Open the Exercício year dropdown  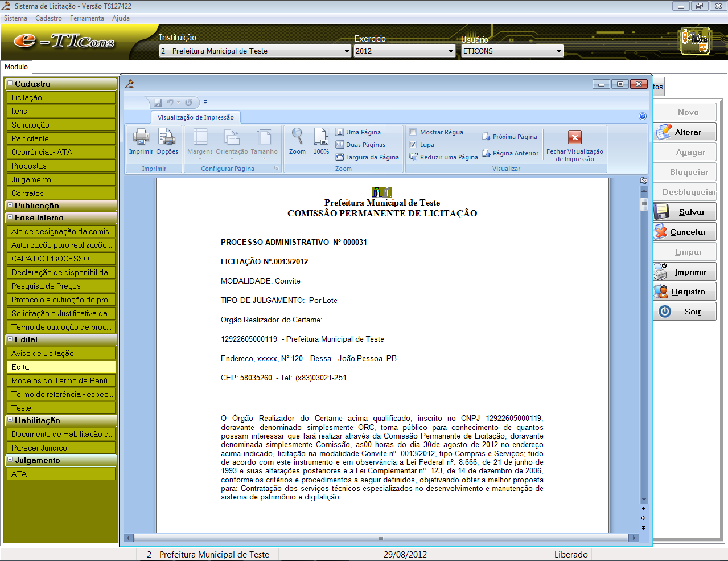click(451, 51)
